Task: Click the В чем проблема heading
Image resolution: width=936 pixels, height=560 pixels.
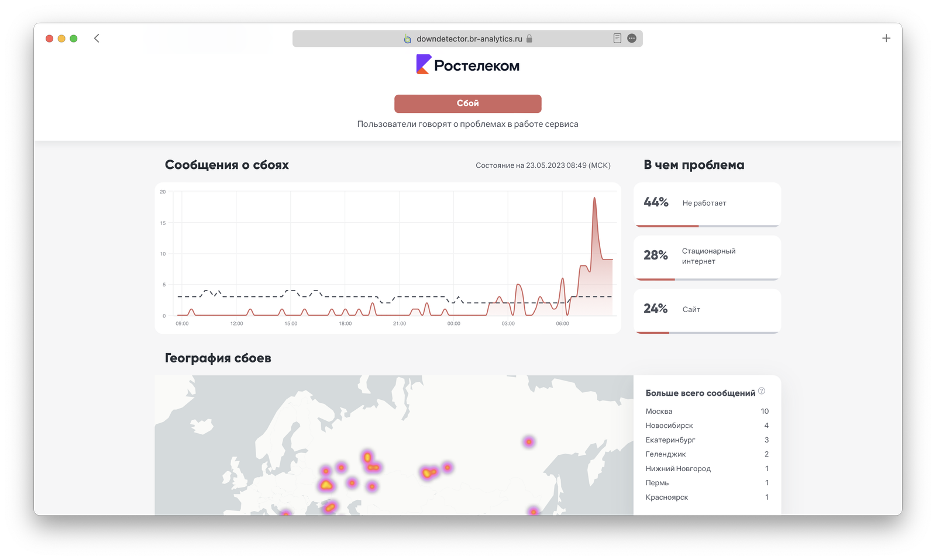Action: pyautogui.click(x=694, y=165)
